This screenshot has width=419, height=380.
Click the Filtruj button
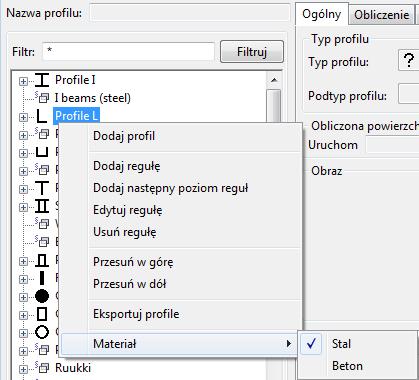pos(252,52)
